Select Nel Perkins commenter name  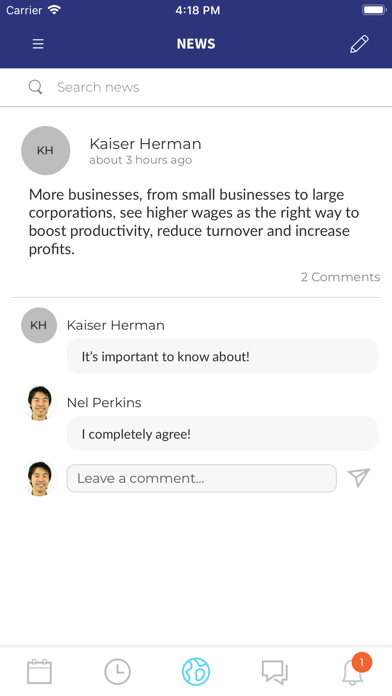[x=104, y=403]
